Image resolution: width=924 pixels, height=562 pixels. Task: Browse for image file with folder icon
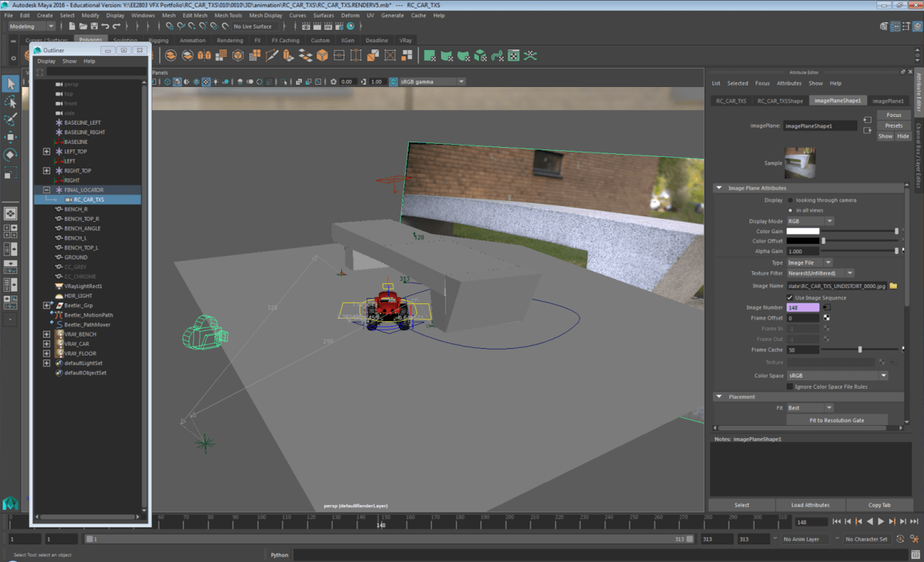(893, 286)
